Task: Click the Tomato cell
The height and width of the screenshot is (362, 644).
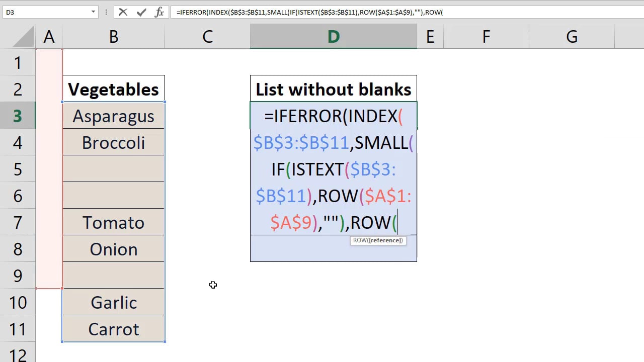Action: tap(114, 222)
